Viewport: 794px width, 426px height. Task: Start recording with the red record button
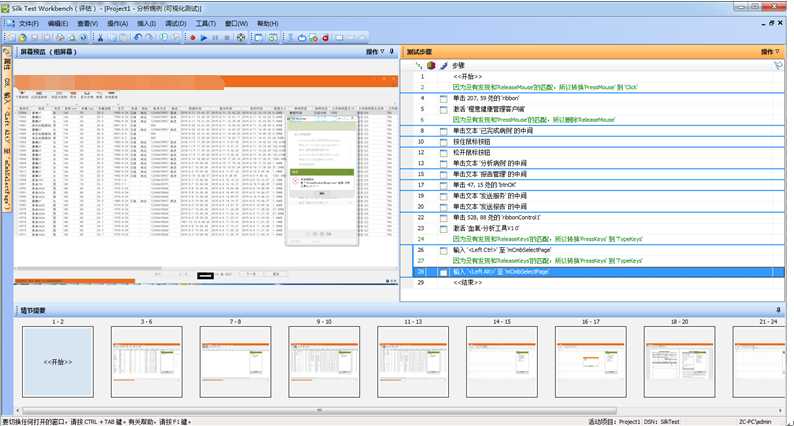click(x=193, y=37)
